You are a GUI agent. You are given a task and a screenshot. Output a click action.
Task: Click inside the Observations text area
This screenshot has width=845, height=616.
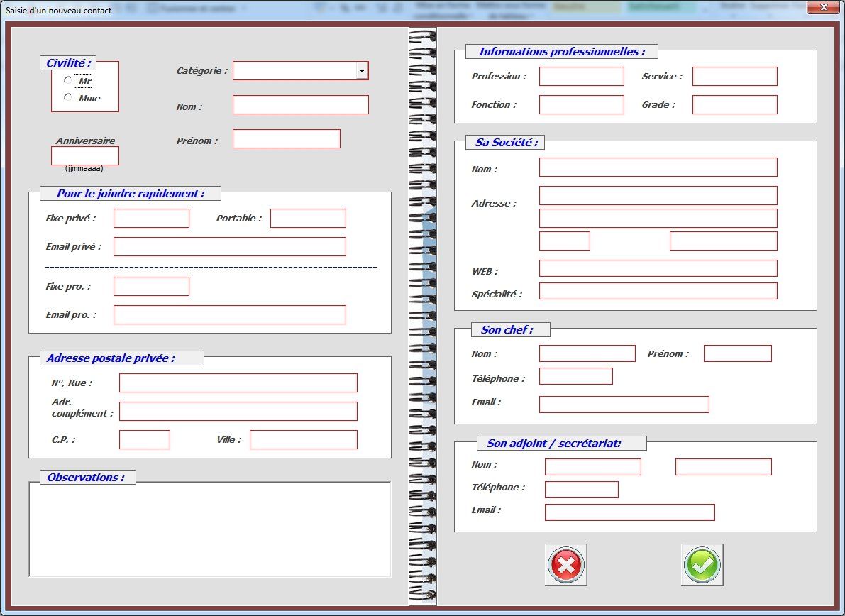pyautogui.click(x=209, y=529)
